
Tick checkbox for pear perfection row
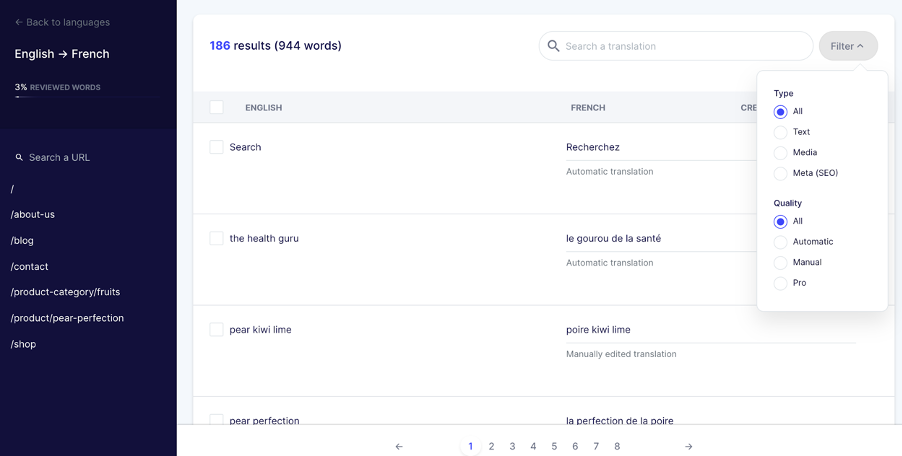[x=216, y=419]
